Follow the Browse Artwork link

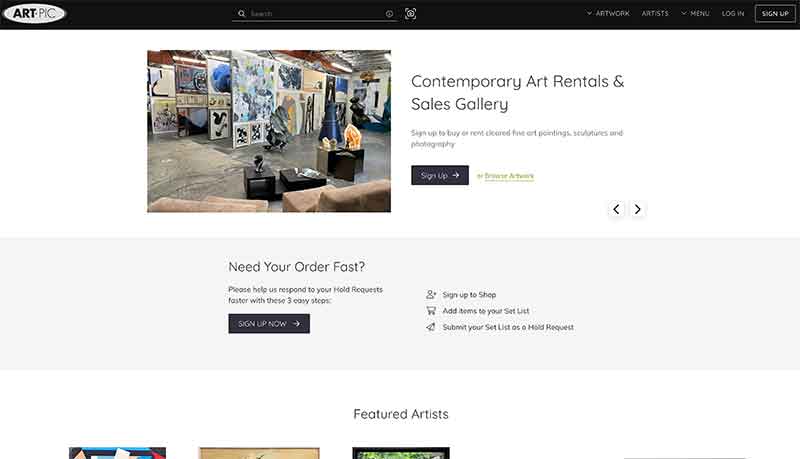tap(509, 176)
